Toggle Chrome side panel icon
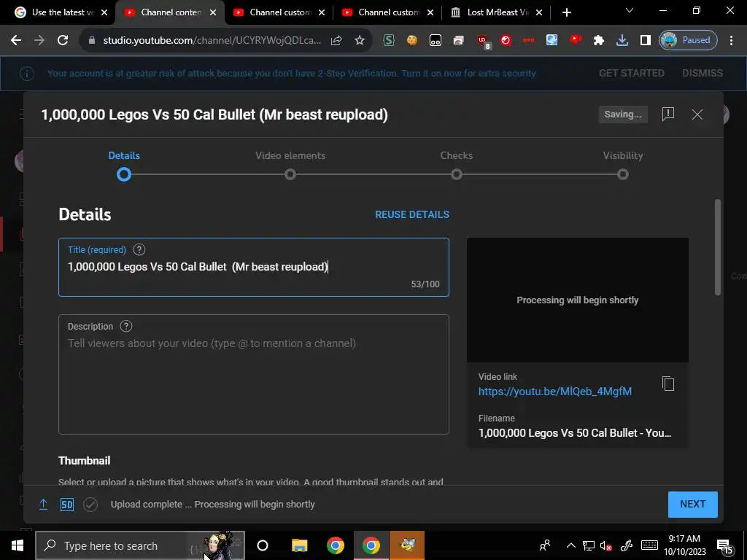 [646, 41]
